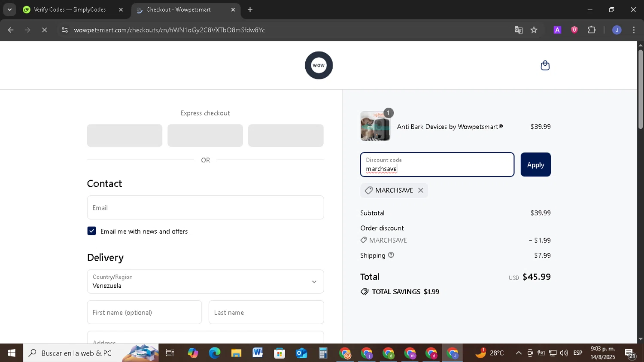Open the uBlock shield extension icon

574,30
